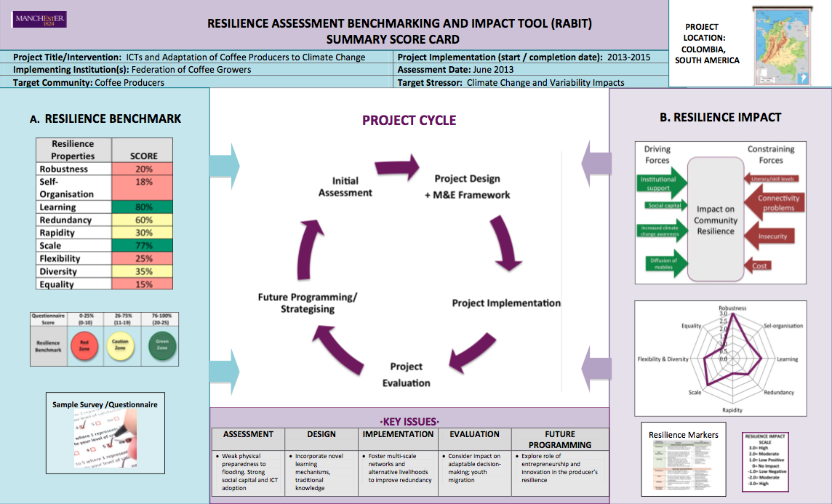Click the purple arrow from Project Implementation to Project Evaluation
This screenshot has height=504, width=832.
click(x=472, y=353)
